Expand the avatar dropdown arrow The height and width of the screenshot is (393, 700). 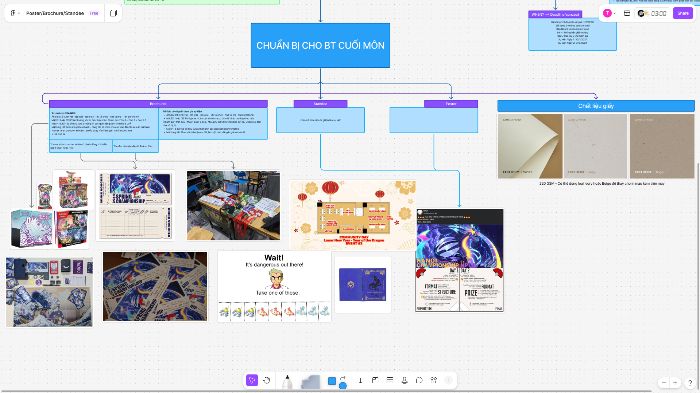click(x=615, y=13)
